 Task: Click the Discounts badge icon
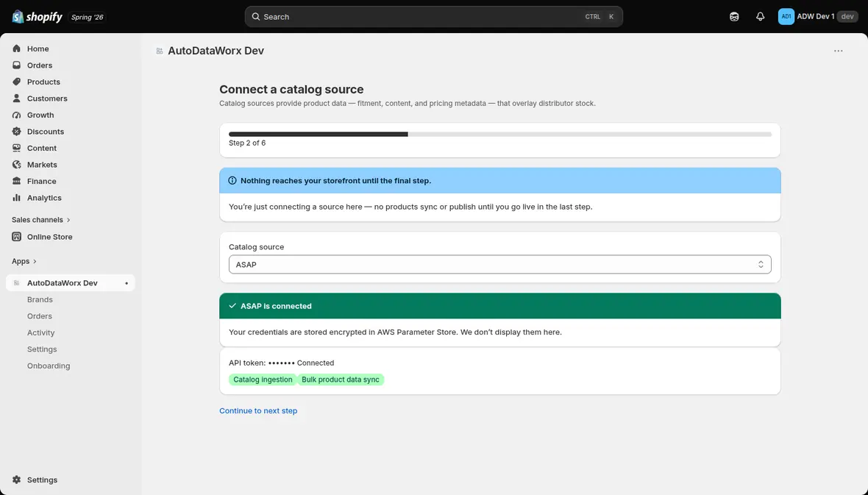click(x=17, y=132)
